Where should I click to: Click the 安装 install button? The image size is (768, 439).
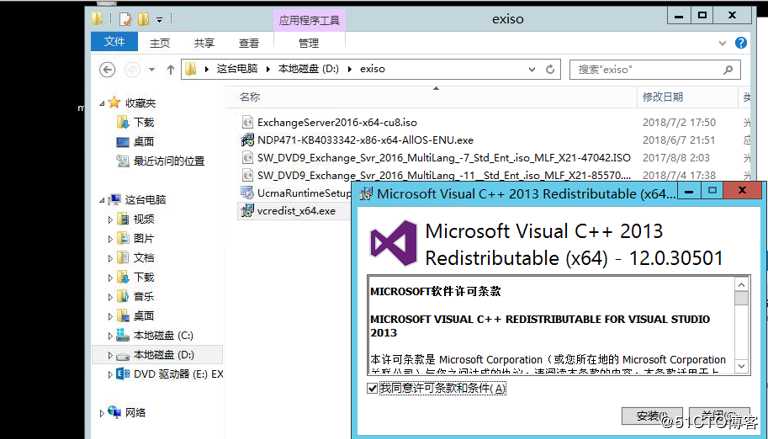652,416
